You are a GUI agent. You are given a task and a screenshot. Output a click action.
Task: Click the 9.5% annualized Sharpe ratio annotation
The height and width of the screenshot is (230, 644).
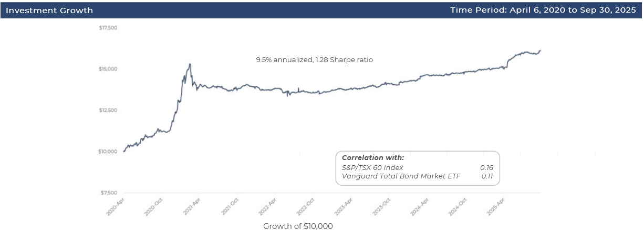pyautogui.click(x=314, y=60)
